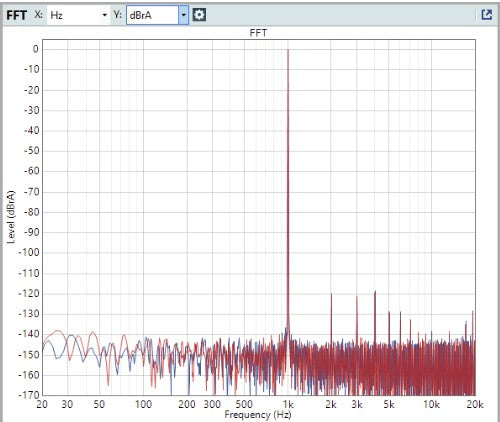Click the red trace hump near 30 Hz
This screenshot has width=500, height=422.
point(58,331)
